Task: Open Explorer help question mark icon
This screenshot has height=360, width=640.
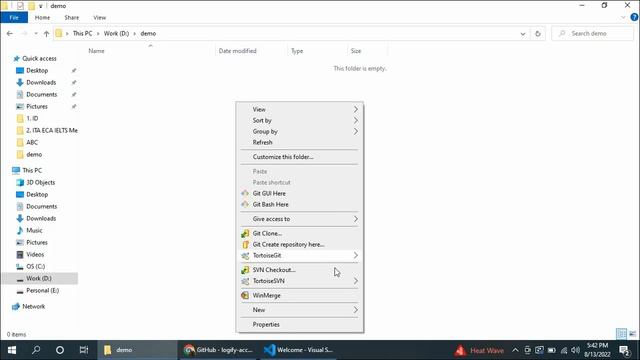Action: (634, 17)
